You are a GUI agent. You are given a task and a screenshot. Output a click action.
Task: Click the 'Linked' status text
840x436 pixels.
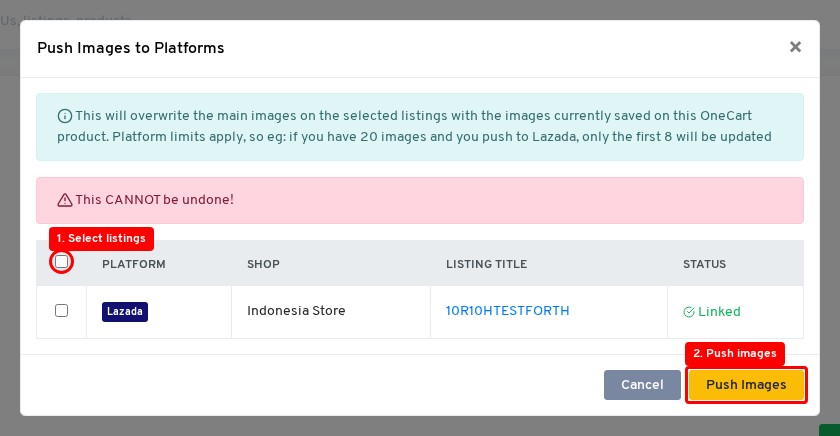coord(719,312)
